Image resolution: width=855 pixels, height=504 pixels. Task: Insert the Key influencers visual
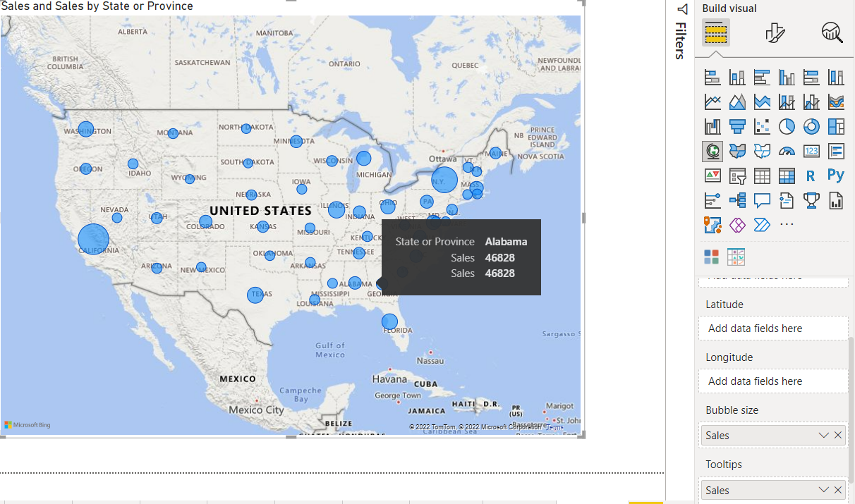point(712,200)
